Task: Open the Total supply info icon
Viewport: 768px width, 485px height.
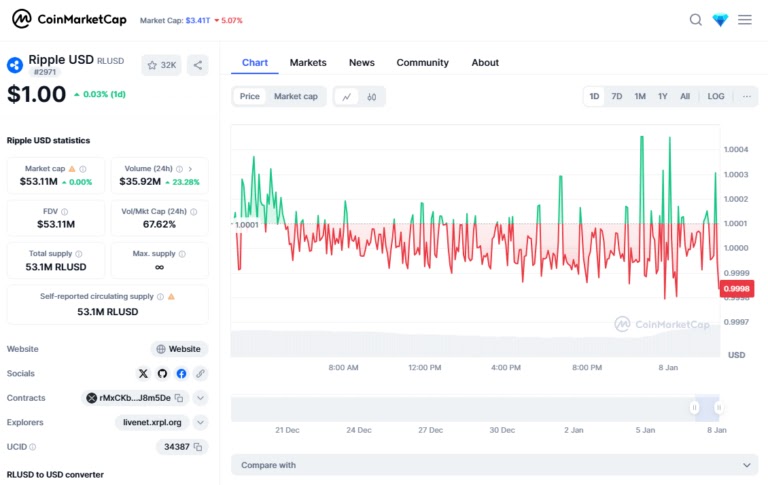Action: coord(79,254)
